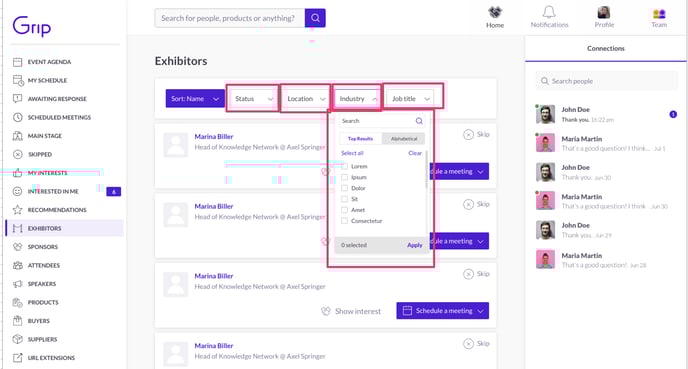The image size is (688, 369).
Task: Open URL Extensions external link icon
Action: coord(18,358)
